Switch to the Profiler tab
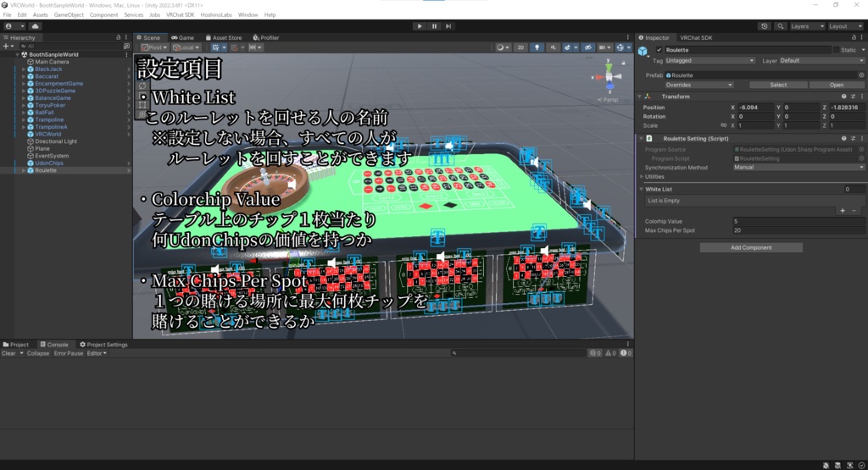868x470 pixels. pyautogui.click(x=265, y=37)
